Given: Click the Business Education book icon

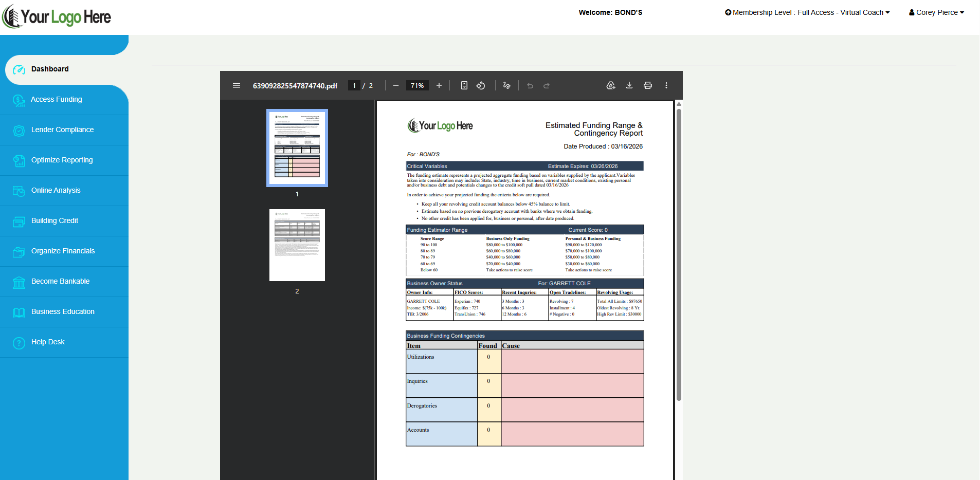Looking at the screenshot, I should pyautogui.click(x=19, y=312).
